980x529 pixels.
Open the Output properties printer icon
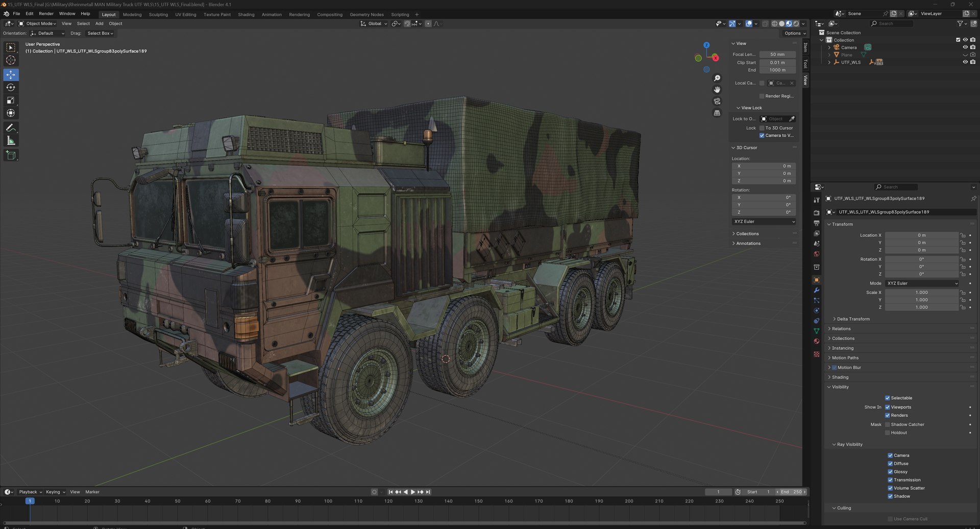[x=817, y=223]
